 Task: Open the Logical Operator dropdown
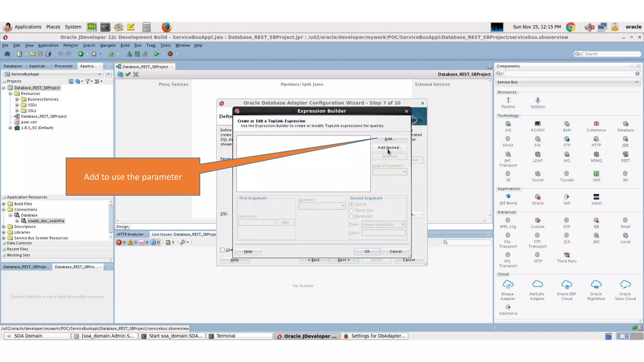click(390, 172)
